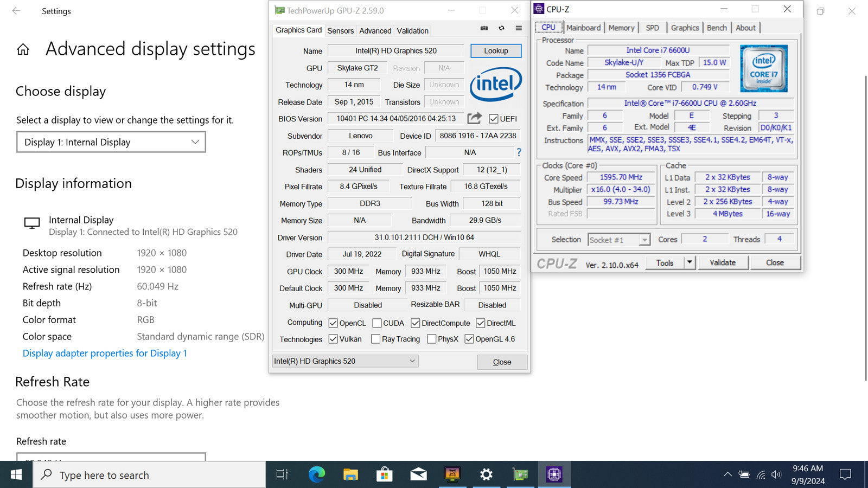Click the Settings home icon
868x488 pixels.
23,50
